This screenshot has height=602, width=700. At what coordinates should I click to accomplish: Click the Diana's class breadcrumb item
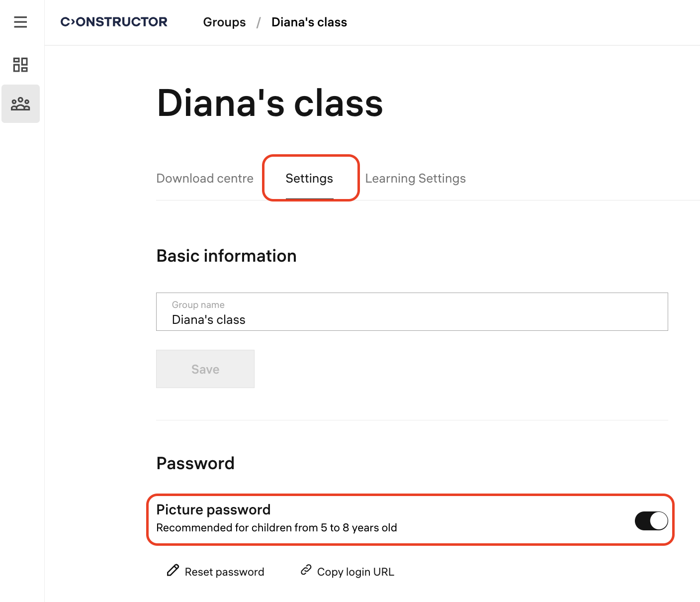pyautogui.click(x=309, y=22)
